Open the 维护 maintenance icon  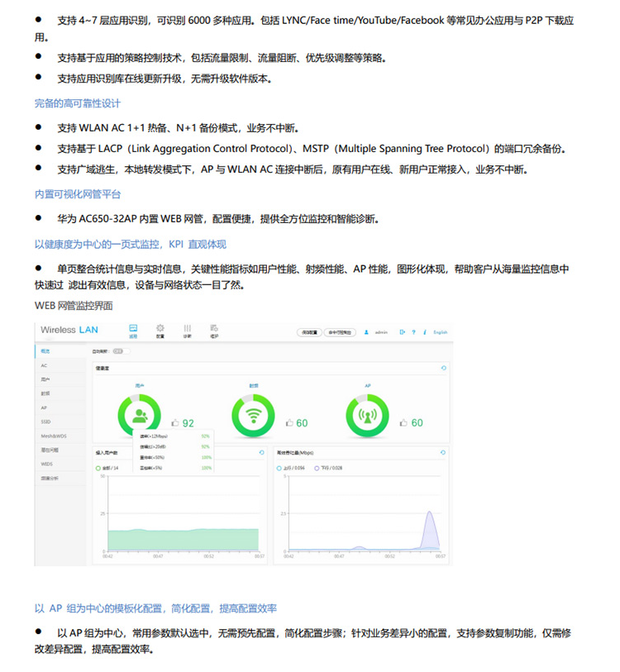[214, 330]
